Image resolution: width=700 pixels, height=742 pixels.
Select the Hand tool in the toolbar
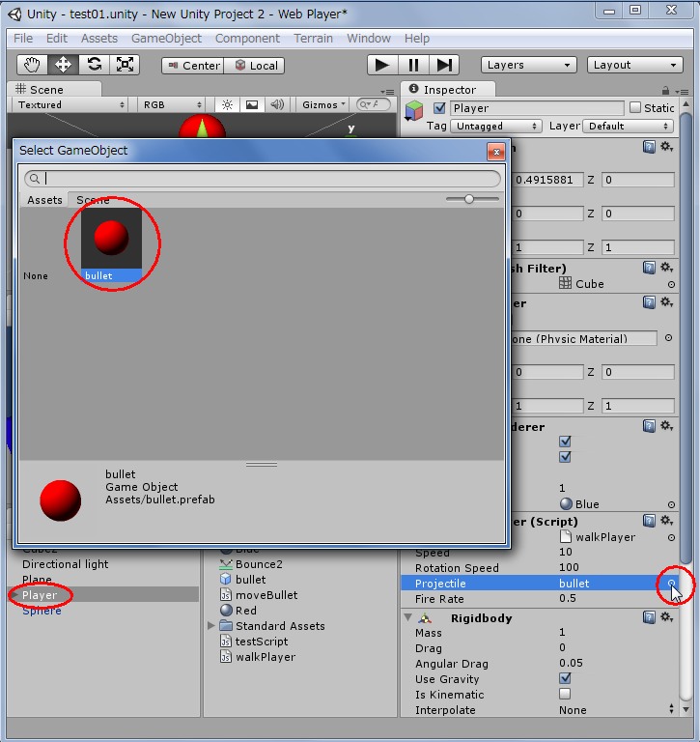point(33,65)
